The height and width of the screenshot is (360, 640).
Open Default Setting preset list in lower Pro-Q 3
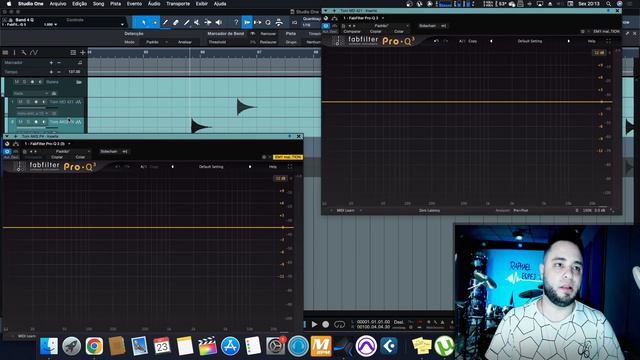pyautogui.click(x=211, y=167)
